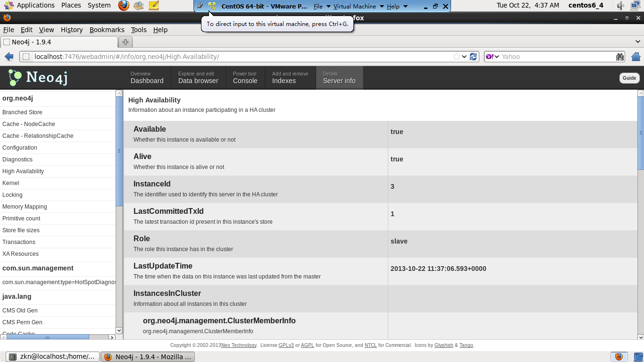The height and width of the screenshot is (362, 644).
Task: Click the browser back arrow
Action: 9,57
